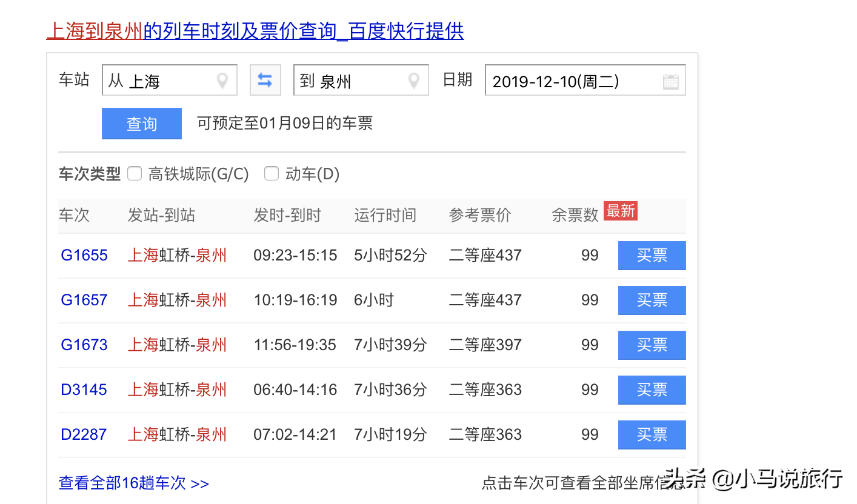
Task: Open train G1673 details link
Action: (84, 345)
